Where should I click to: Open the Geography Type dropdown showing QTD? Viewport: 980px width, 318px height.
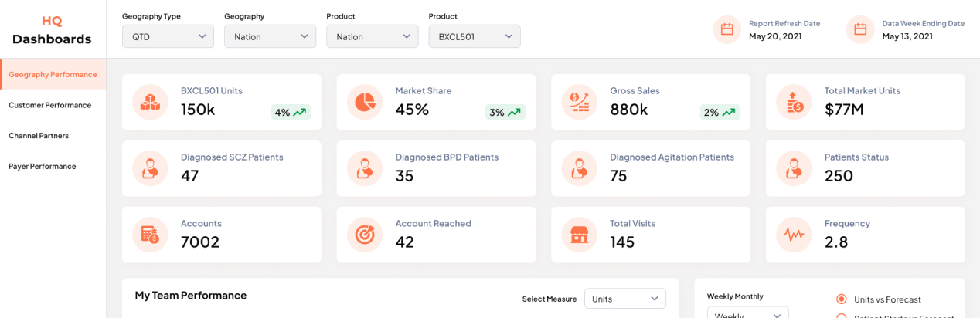(x=168, y=36)
